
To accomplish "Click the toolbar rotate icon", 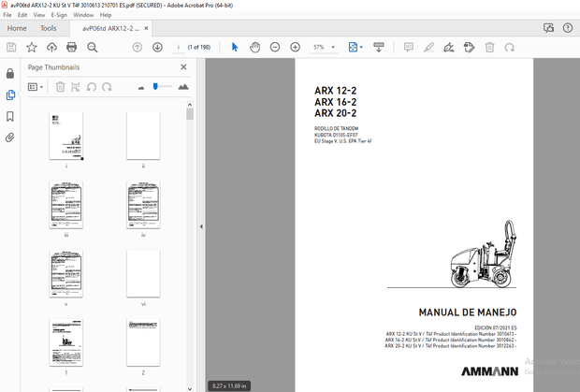I will [x=510, y=48].
